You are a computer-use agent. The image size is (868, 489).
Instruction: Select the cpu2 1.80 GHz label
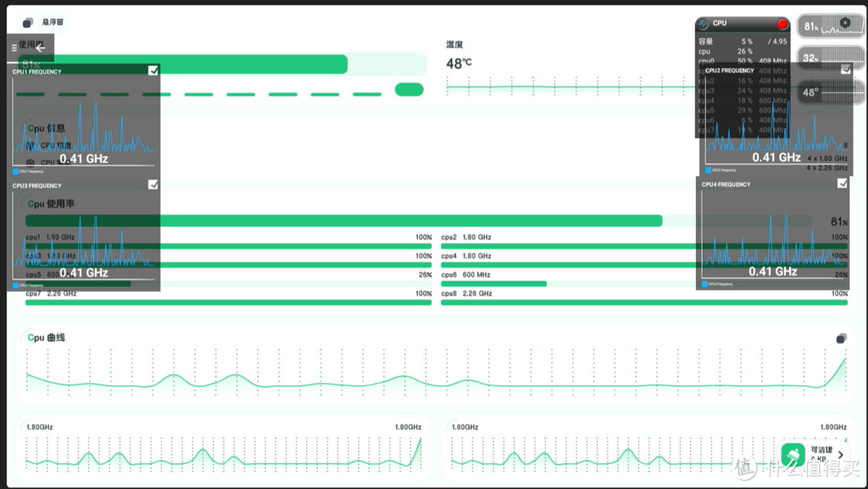point(466,238)
